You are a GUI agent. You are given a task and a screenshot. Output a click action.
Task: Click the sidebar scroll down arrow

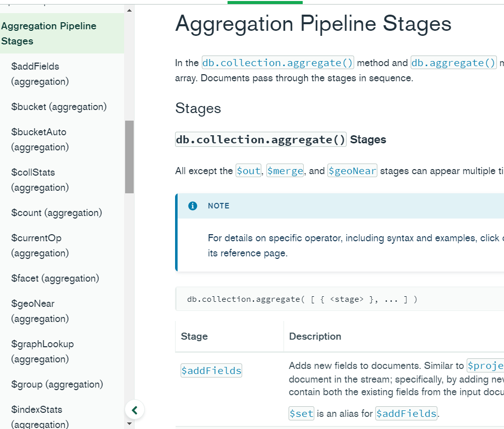[x=129, y=423]
